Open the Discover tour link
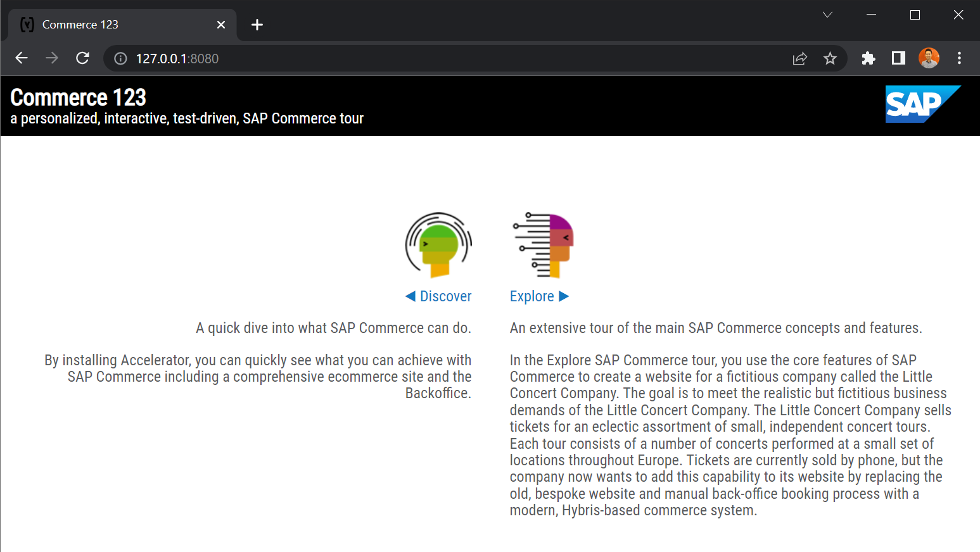The image size is (980, 552). click(x=438, y=296)
